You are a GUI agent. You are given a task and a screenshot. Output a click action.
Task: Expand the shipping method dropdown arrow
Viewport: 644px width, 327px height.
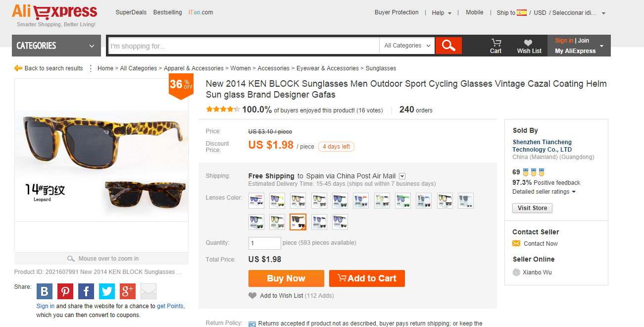[x=402, y=176]
